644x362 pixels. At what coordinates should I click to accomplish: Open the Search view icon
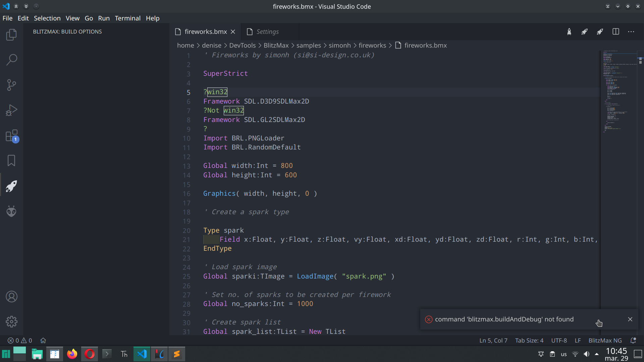click(11, 59)
